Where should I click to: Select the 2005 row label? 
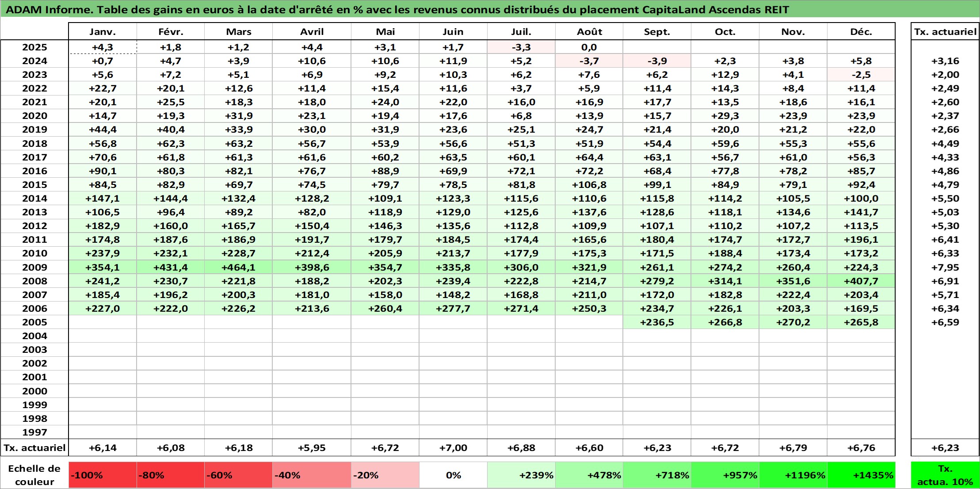point(34,322)
